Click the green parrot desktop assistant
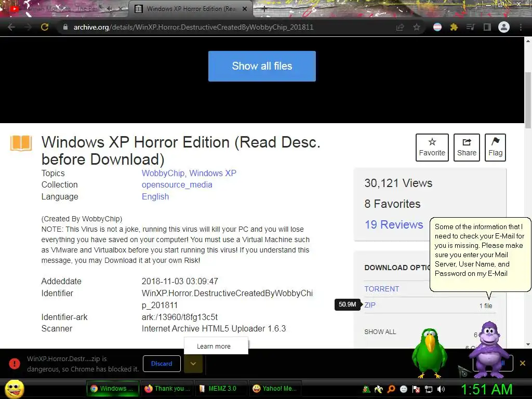 click(x=429, y=353)
